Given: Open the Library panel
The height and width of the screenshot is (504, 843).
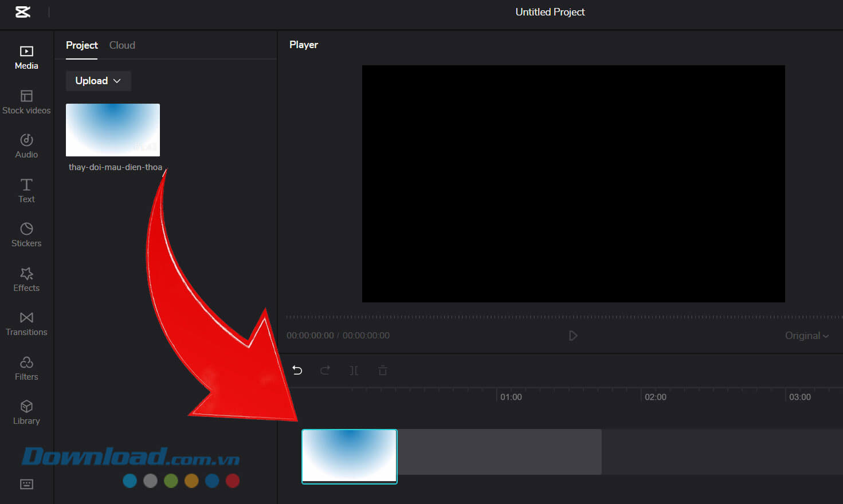Looking at the screenshot, I should (26, 412).
